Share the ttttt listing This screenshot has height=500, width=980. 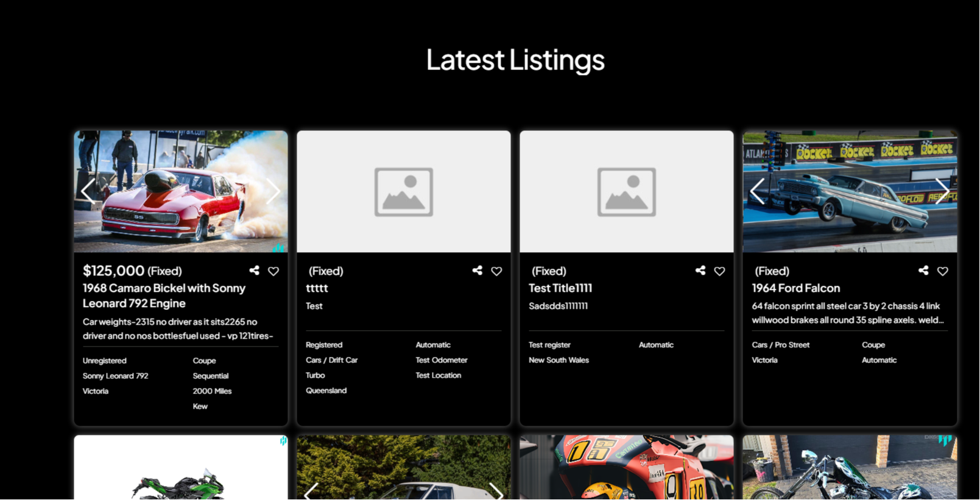[477, 270]
